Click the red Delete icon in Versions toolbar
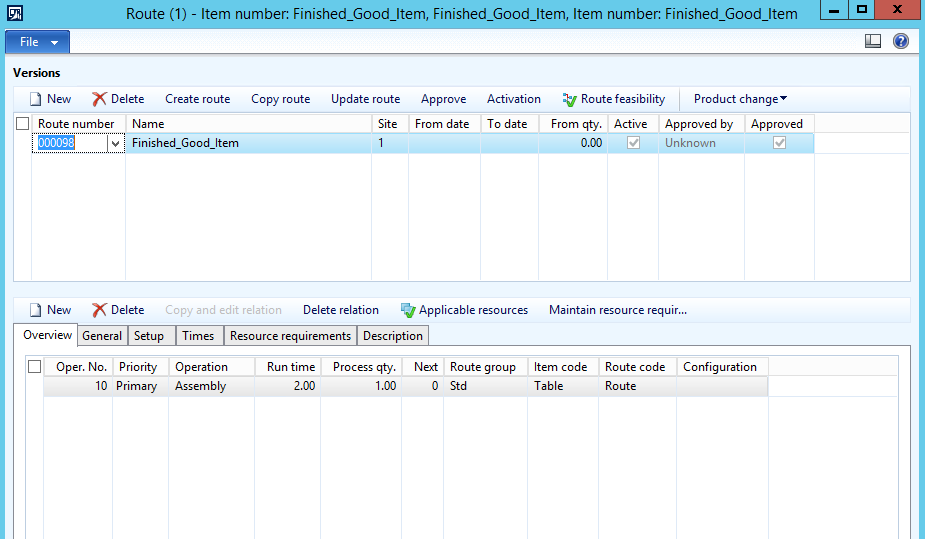 99,99
